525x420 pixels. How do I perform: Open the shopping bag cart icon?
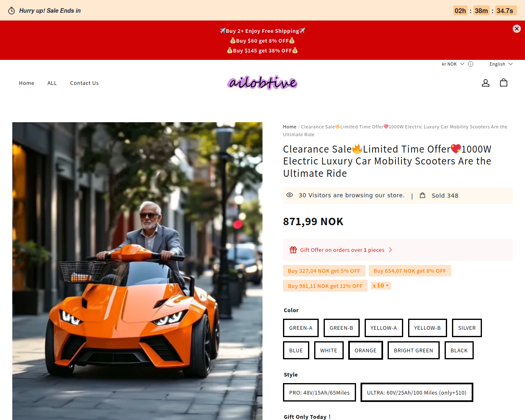(x=504, y=83)
